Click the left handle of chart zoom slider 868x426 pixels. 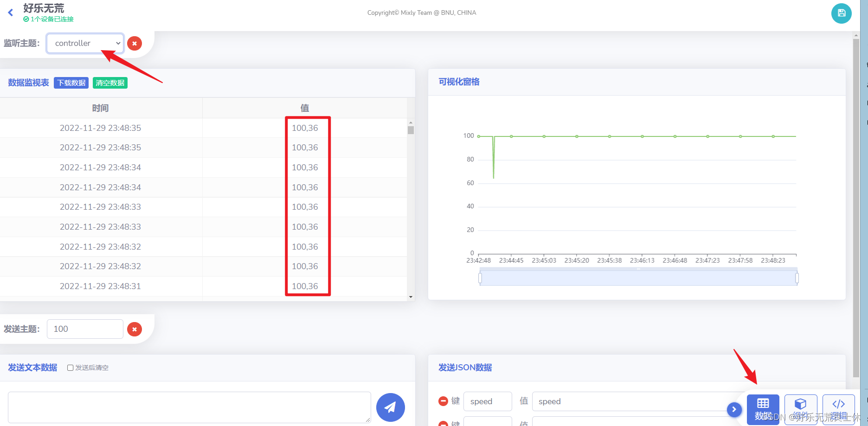click(x=480, y=278)
